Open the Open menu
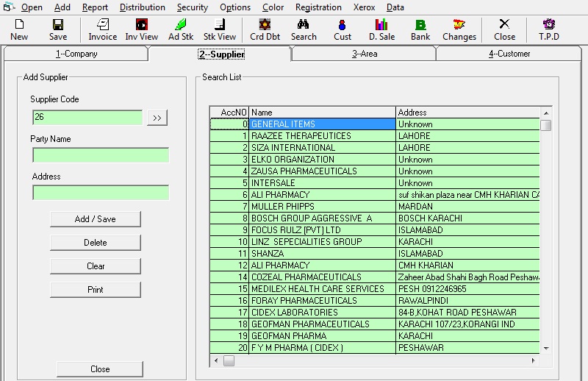588x381 pixels. pos(32,7)
